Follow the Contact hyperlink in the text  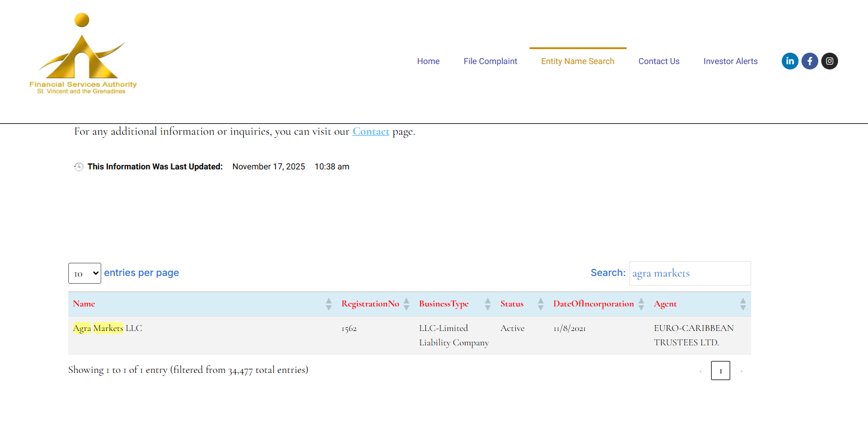coord(371,132)
